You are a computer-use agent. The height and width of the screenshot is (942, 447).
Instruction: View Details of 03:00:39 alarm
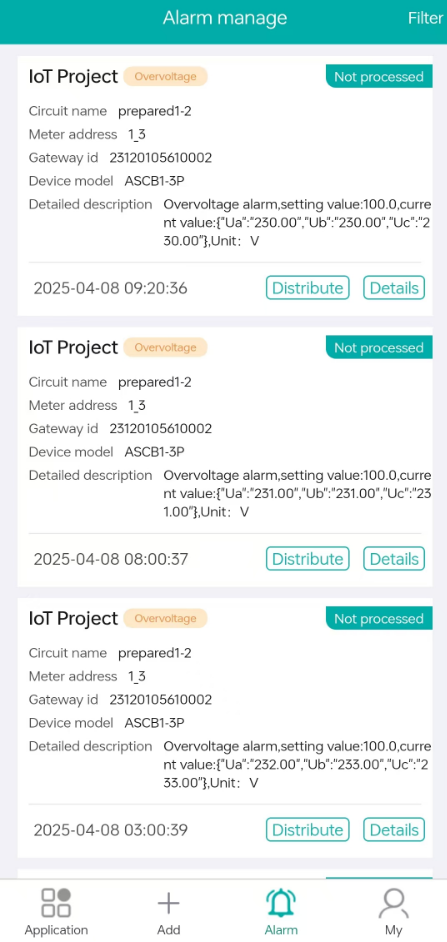394,830
